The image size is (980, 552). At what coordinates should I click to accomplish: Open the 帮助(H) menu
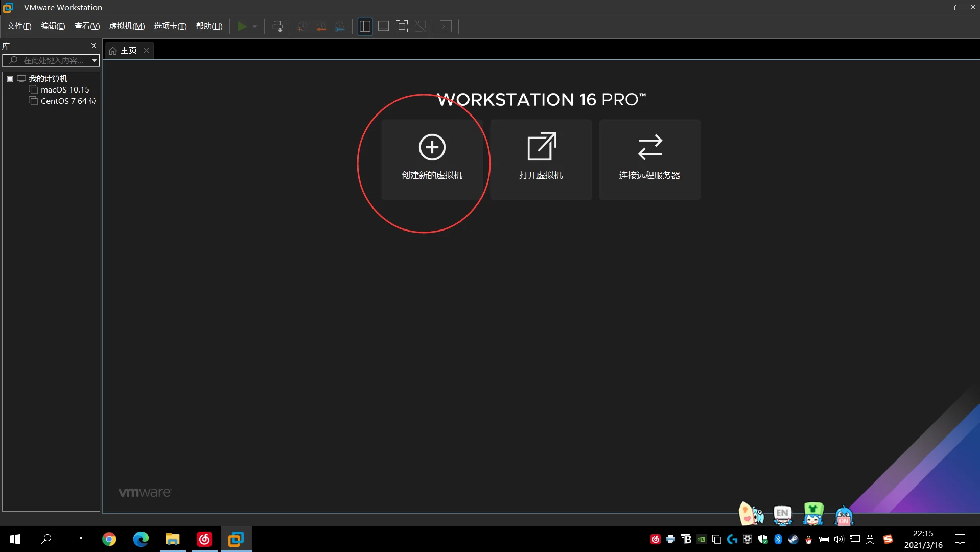(209, 26)
